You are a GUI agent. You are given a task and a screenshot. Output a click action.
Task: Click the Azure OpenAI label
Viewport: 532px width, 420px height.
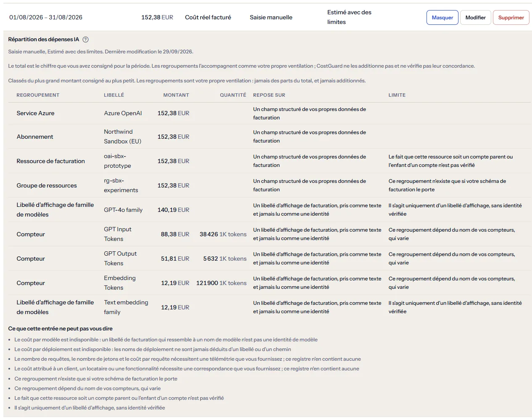point(123,113)
